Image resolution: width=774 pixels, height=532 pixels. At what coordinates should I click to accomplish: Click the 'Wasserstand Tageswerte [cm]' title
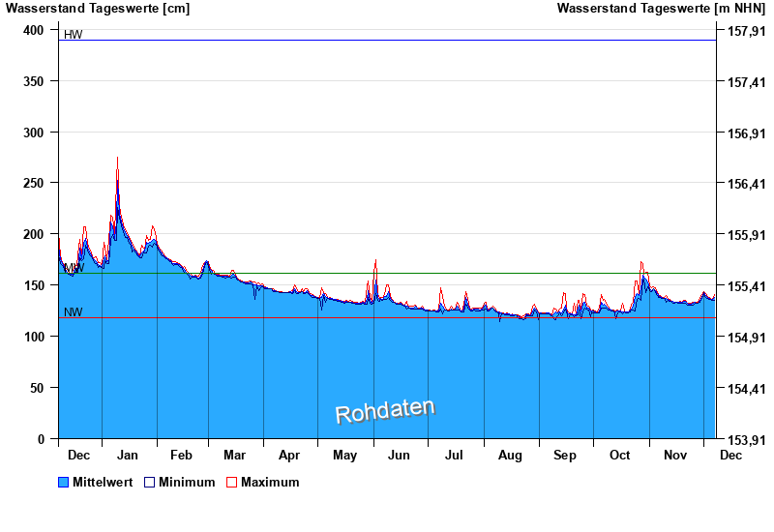(98, 9)
